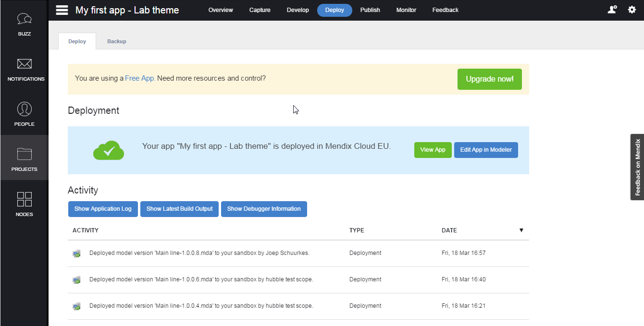Open Nodes grid icon
644x326 pixels.
point(25,199)
